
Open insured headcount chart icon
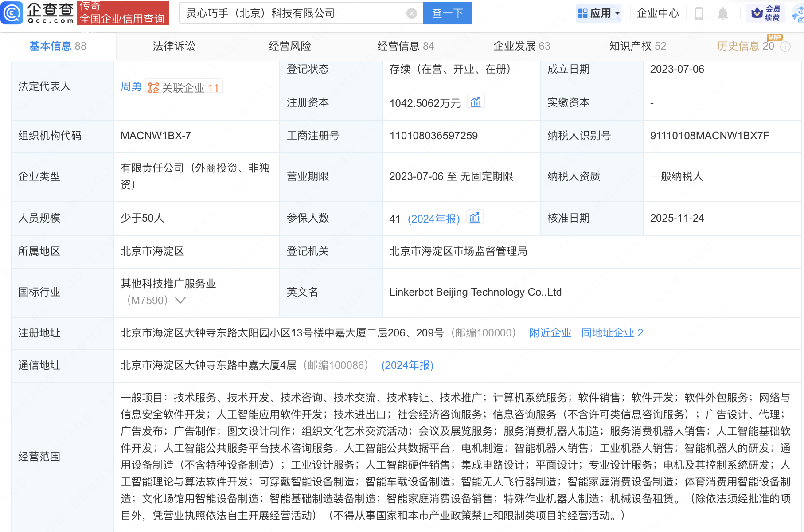(475, 218)
